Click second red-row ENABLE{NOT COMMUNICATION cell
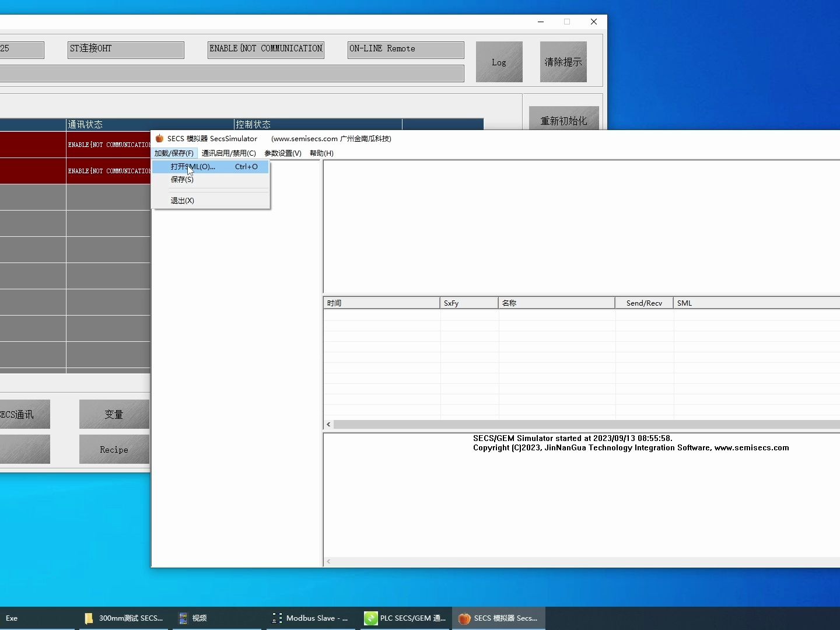Viewport: 840px width, 630px height. (108, 171)
